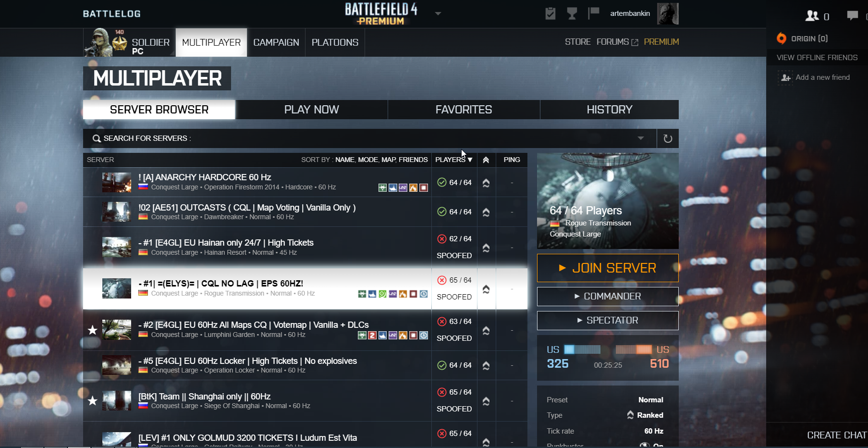The width and height of the screenshot is (868, 448).
Task: Select the #5 [E4GL] EU 60Hz Locker server
Action: pos(305,365)
